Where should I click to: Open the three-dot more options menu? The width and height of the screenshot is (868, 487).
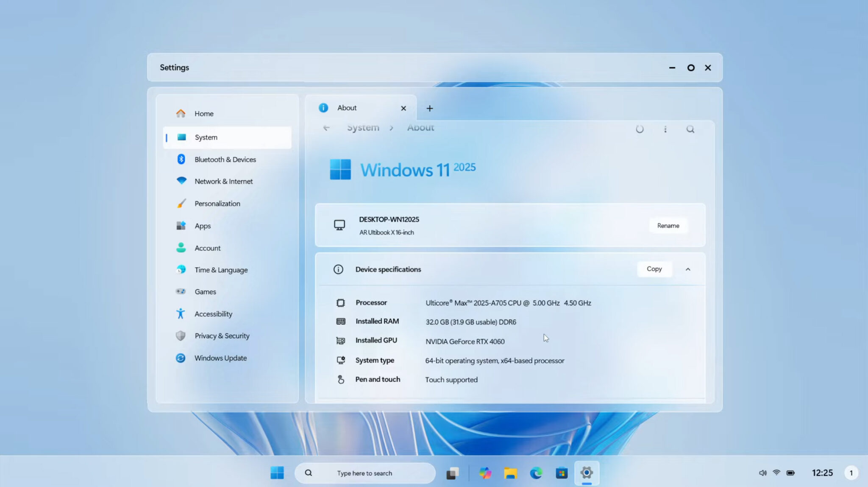tap(665, 129)
